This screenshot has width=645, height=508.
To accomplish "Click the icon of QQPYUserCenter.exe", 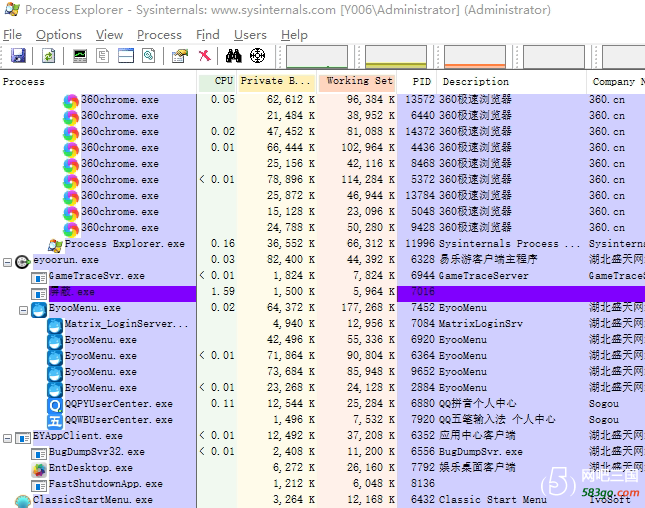I will 55,405.
